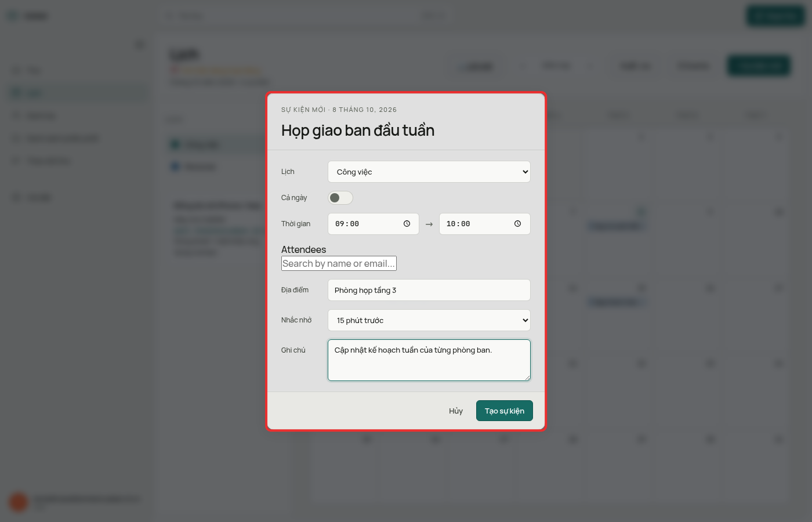Image resolution: width=812 pixels, height=522 pixels.
Task: Click the Attendees heading
Action: click(x=304, y=249)
